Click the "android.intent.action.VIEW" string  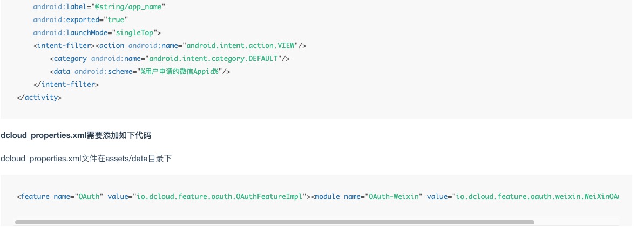point(242,45)
